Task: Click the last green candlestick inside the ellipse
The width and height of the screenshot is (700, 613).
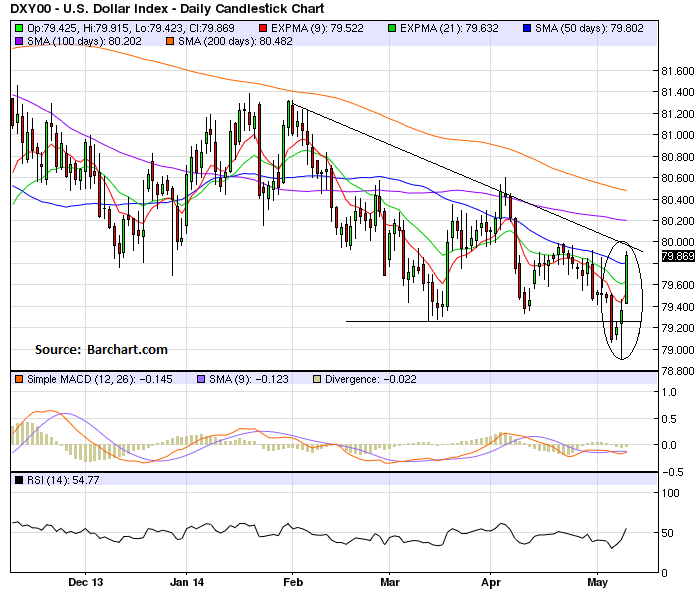Action: [627, 279]
